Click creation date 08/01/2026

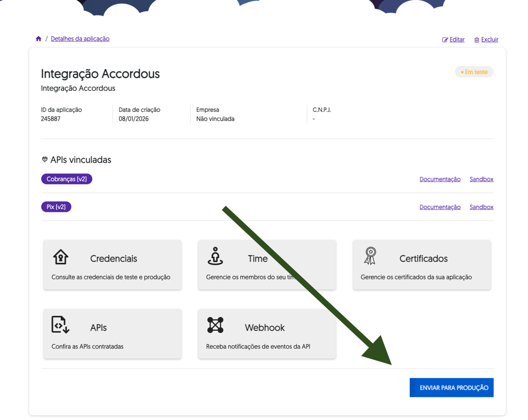pyautogui.click(x=134, y=119)
